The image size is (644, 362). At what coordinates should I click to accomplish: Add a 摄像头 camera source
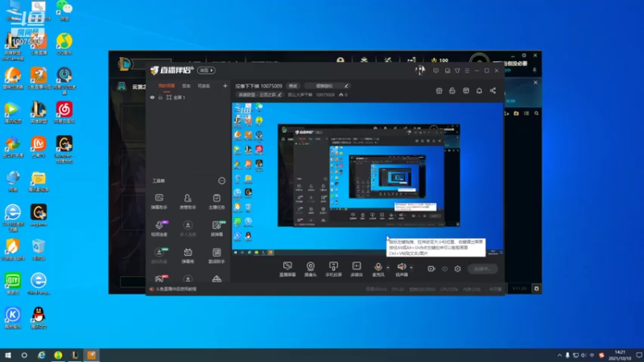click(311, 269)
